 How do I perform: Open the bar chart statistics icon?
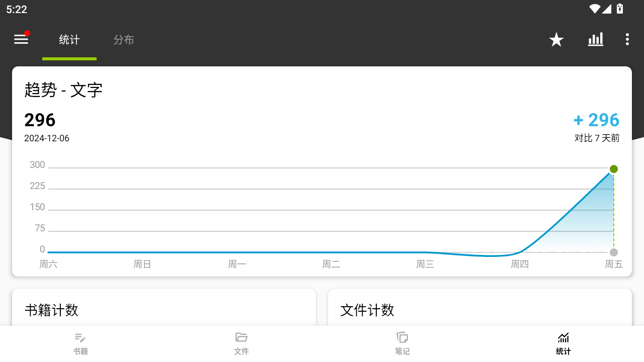click(x=596, y=40)
